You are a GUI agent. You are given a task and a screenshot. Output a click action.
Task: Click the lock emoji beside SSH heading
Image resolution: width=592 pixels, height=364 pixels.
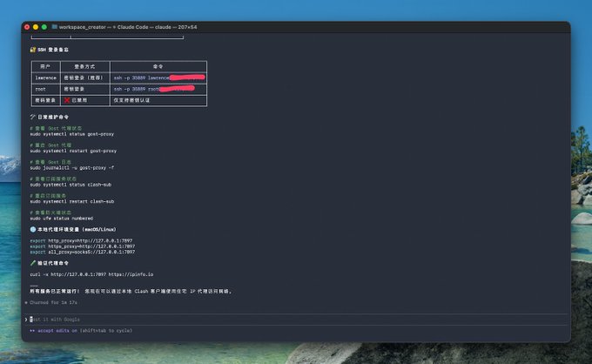(32, 50)
